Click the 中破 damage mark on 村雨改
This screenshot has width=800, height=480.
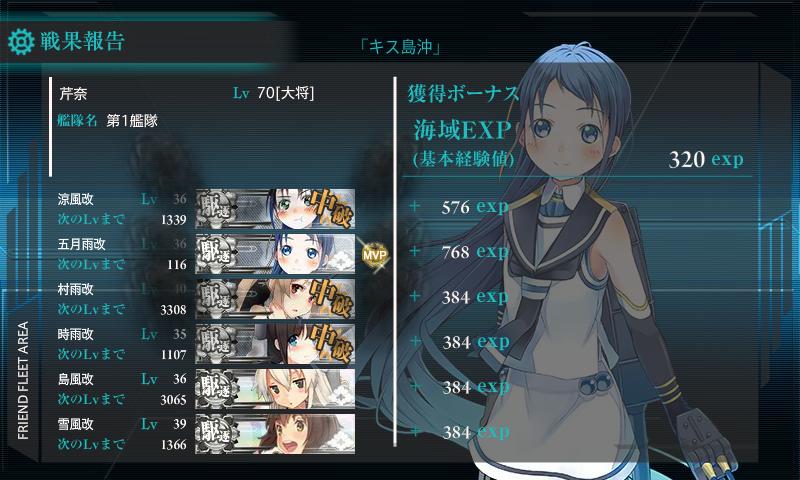point(331,297)
